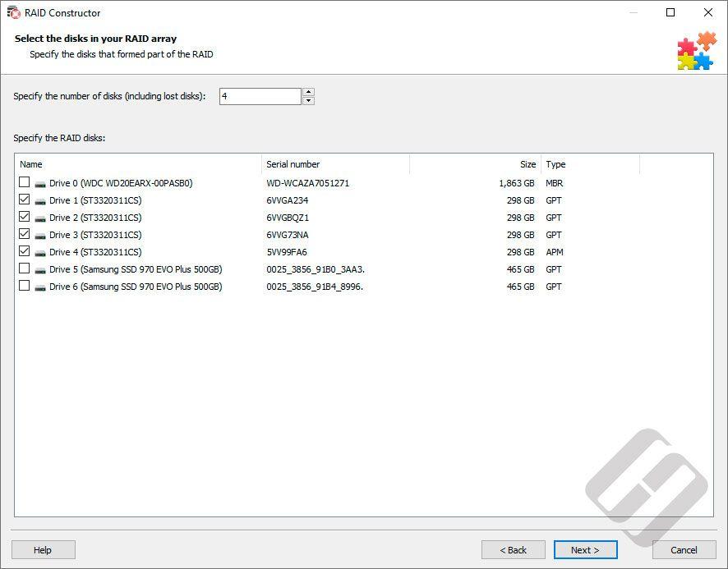Select the Drive 2 (ST3320311CS) name

coord(95,218)
